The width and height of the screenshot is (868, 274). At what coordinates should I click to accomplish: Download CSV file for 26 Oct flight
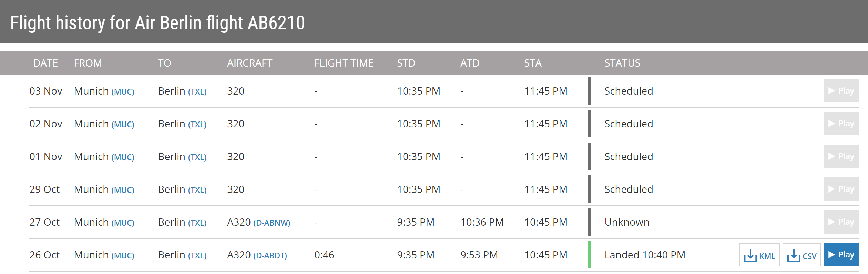click(801, 255)
